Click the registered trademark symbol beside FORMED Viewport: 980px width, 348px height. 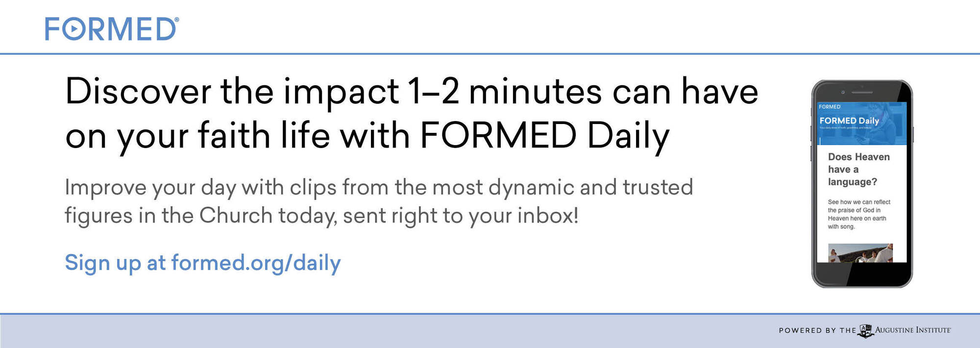point(176,20)
